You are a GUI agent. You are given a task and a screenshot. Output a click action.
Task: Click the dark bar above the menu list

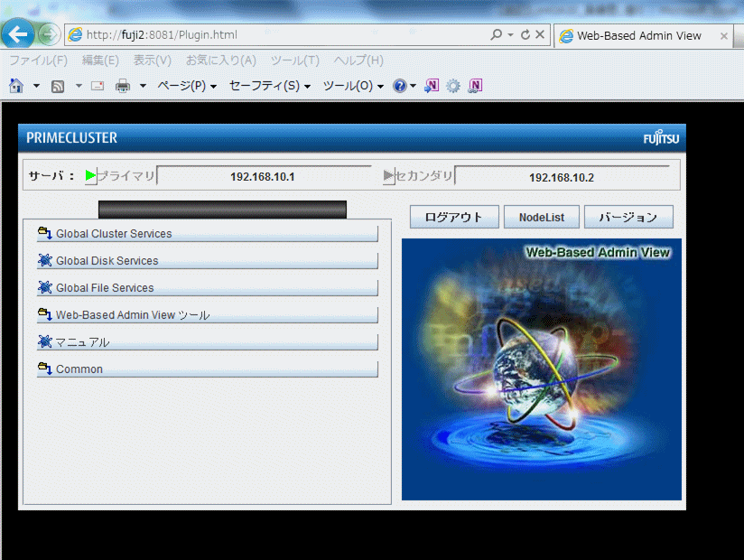[x=222, y=210]
